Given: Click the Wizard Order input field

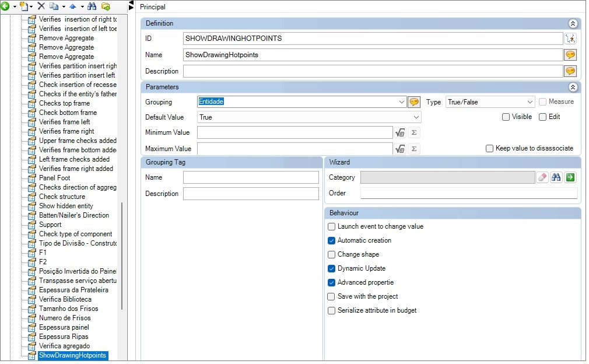Looking at the screenshot, I should click(469, 193).
